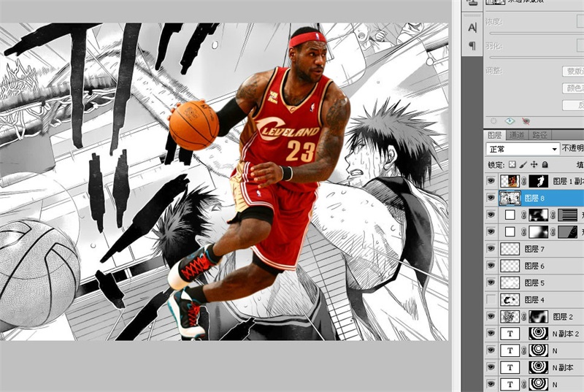Click the lock all padlock icon
Screen dimensions: 584x392
click(545, 165)
